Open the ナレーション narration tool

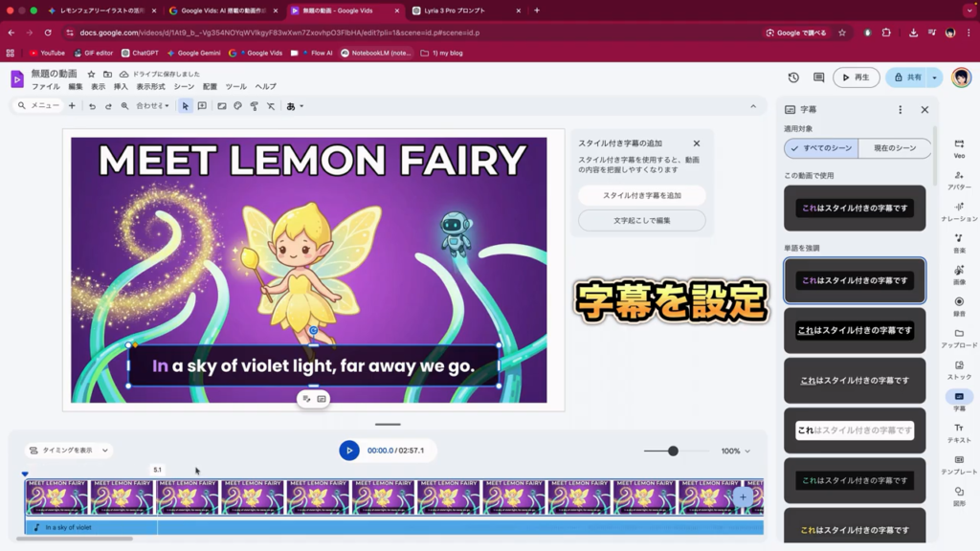pyautogui.click(x=958, y=211)
